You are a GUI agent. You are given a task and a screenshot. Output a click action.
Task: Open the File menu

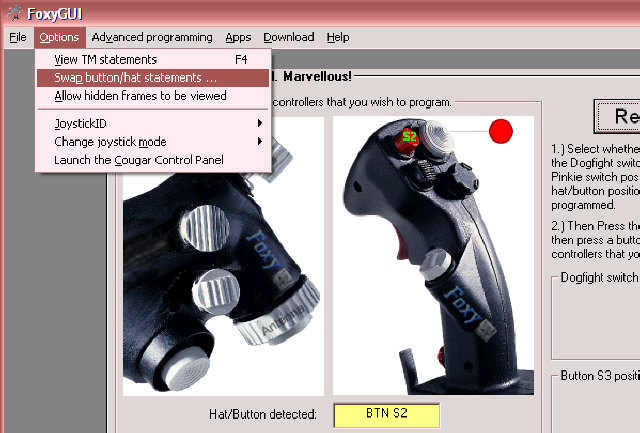click(x=18, y=38)
